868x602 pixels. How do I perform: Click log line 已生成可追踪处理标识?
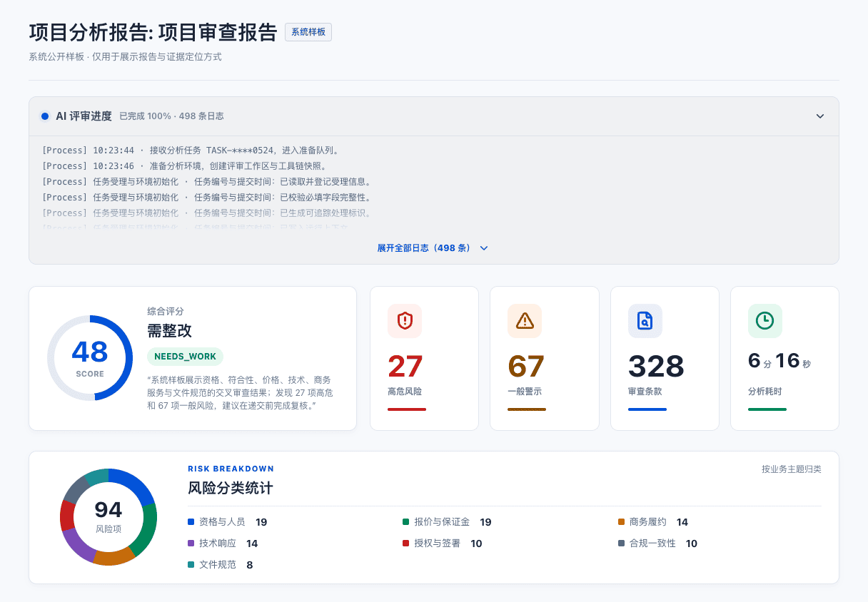click(207, 213)
